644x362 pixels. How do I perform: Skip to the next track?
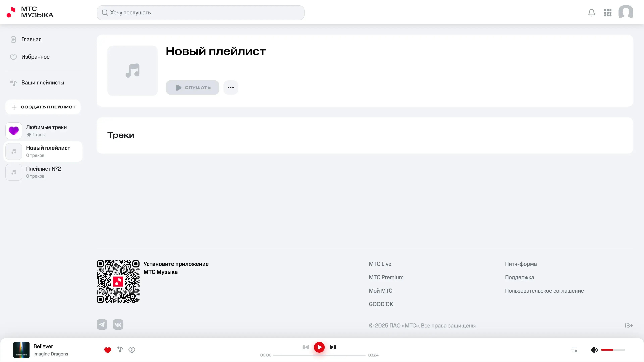[333, 347]
